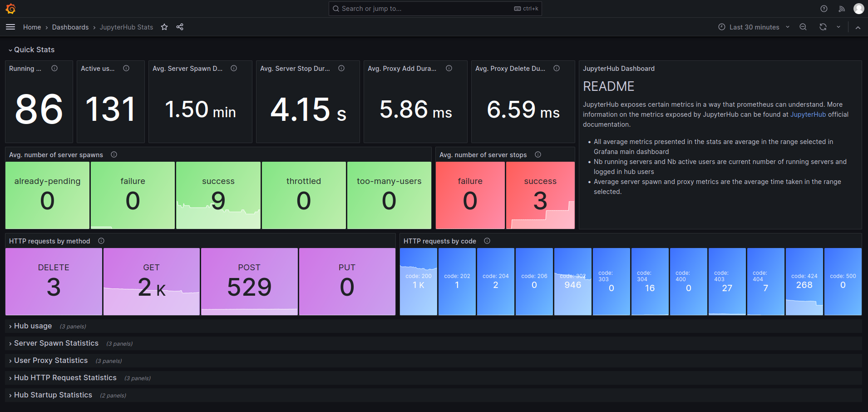Screen dimensions: 868x412
Task: Click the Running servers panel title
Action: (x=25, y=69)
